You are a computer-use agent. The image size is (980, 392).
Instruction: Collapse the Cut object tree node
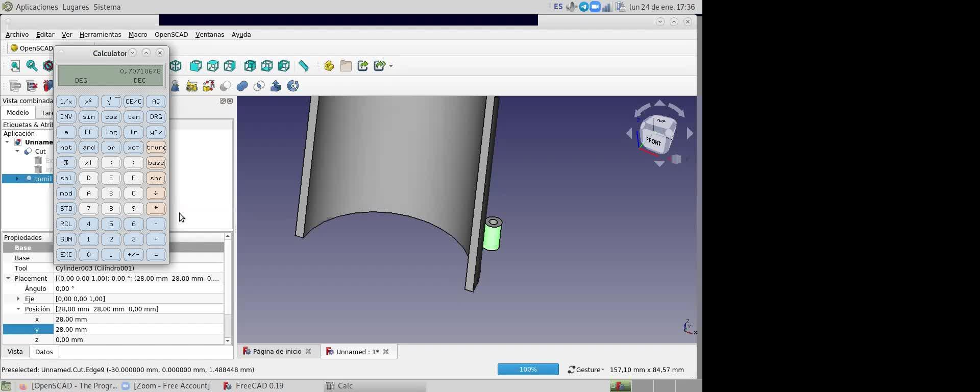coord(17,151)
